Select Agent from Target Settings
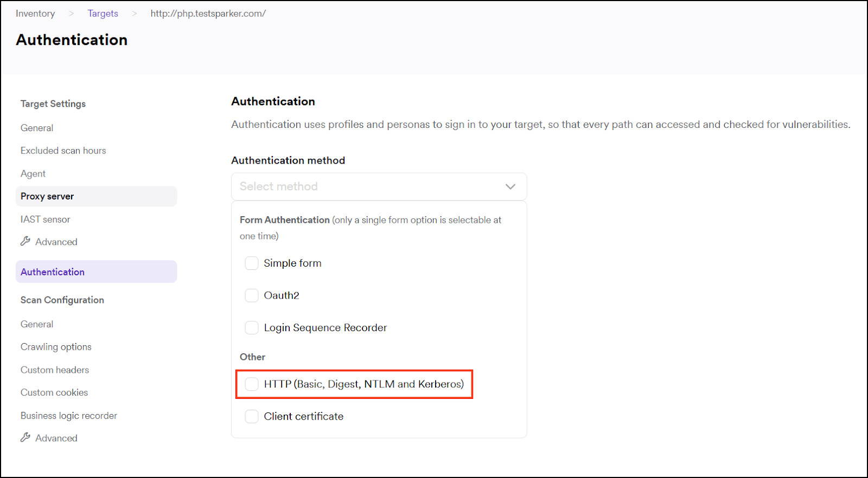 (33, 173)
